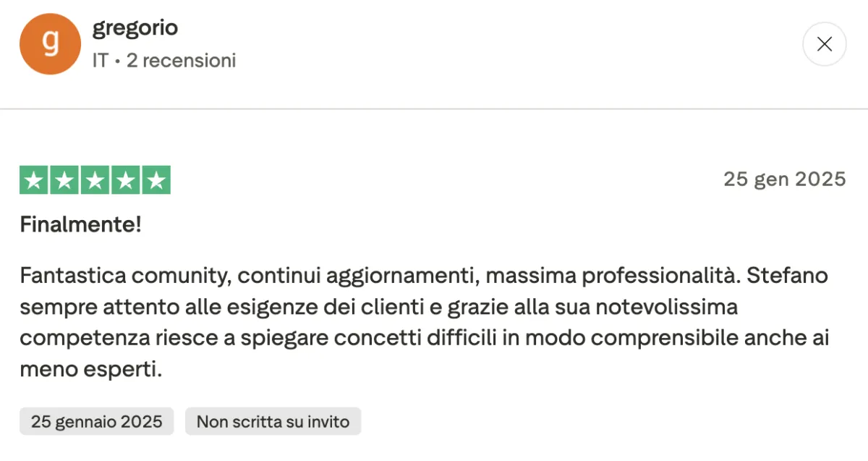This screenshot has width=868, height=461.
Task: Click the fifth green rating star
Action: [156, 180]
